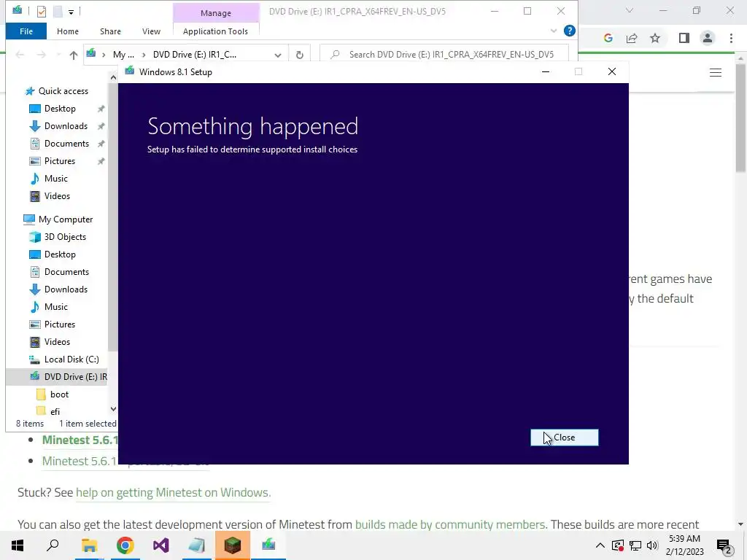Open the Chrome profile avatar
This screenshot has width=747, height=560.
pos(708,38)
